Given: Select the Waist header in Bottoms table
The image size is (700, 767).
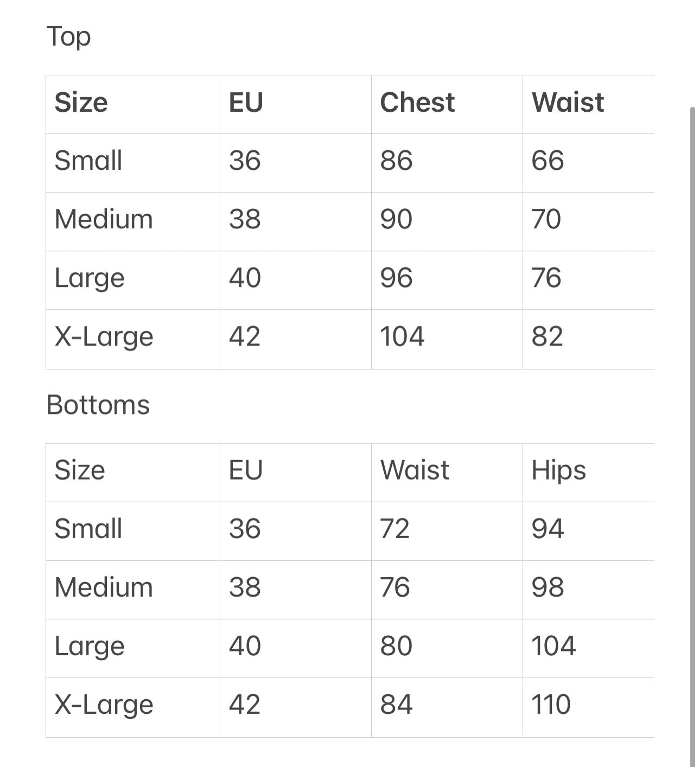Looking at the screenshot, I should tap(415, 470).
